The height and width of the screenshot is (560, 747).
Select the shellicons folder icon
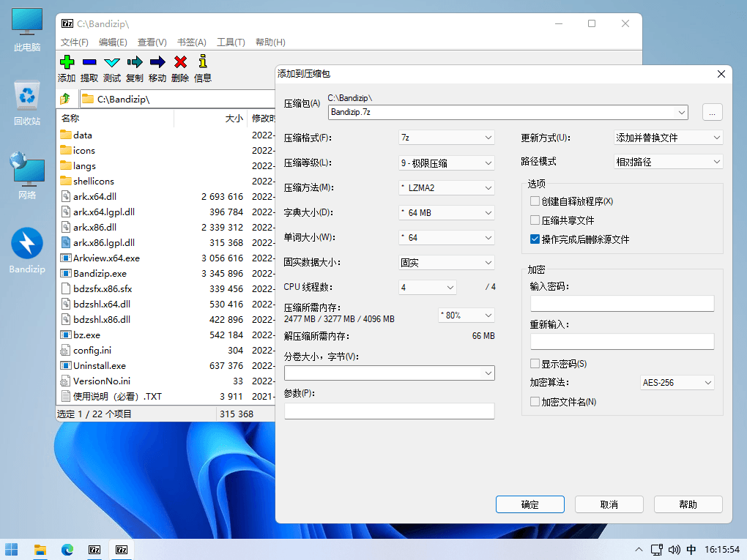[x=66, y=181]
